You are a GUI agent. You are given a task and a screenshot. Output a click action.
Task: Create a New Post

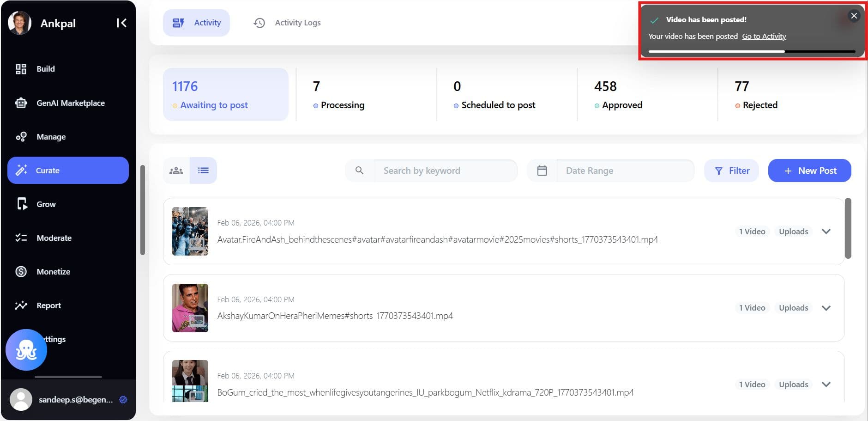click(x=809, y=171)
